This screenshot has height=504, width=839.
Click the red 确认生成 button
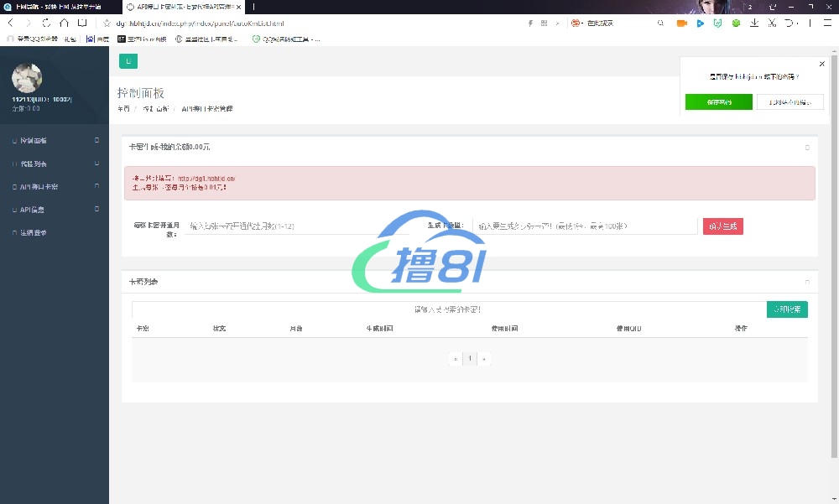[722, 226]
